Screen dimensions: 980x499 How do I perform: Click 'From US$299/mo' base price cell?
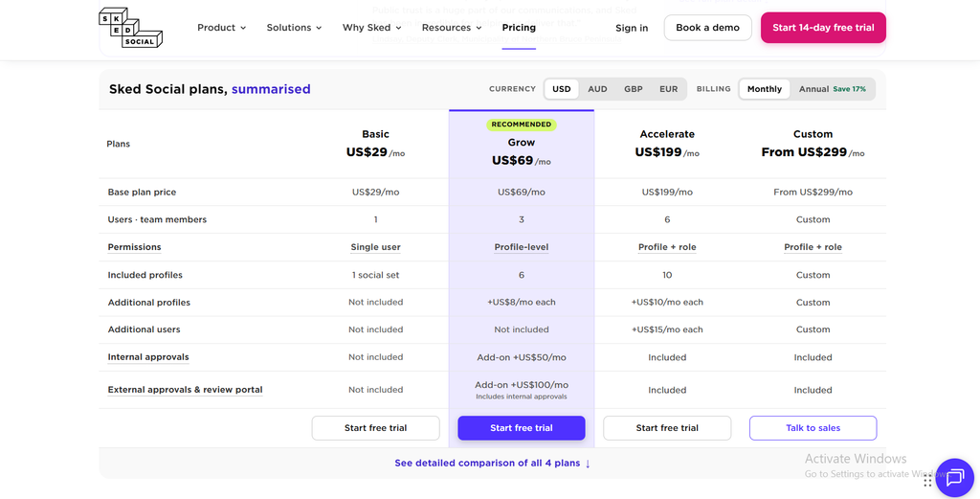813,192
